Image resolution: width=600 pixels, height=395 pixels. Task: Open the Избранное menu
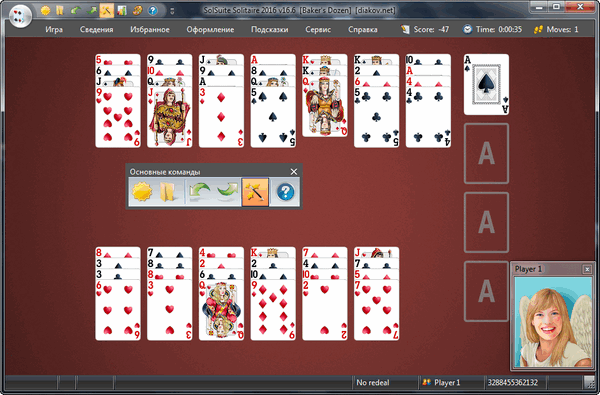pyautogui.click(x=150, y=29)
